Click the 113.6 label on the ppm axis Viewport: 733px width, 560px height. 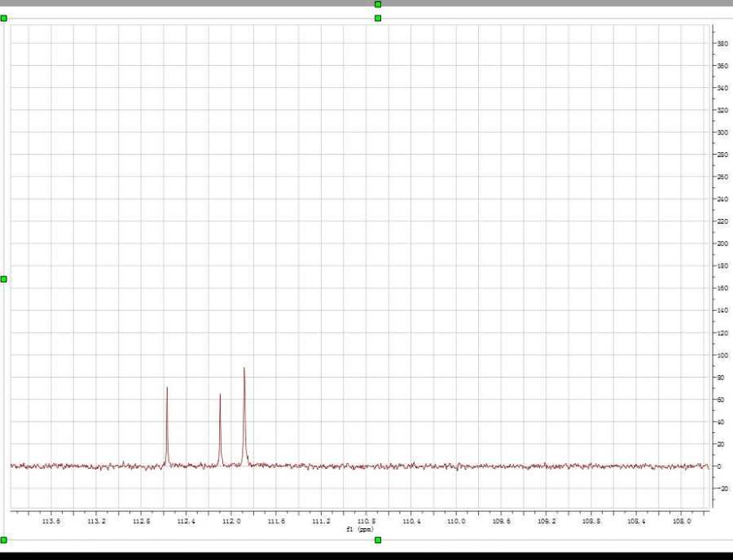click(51, 521)
